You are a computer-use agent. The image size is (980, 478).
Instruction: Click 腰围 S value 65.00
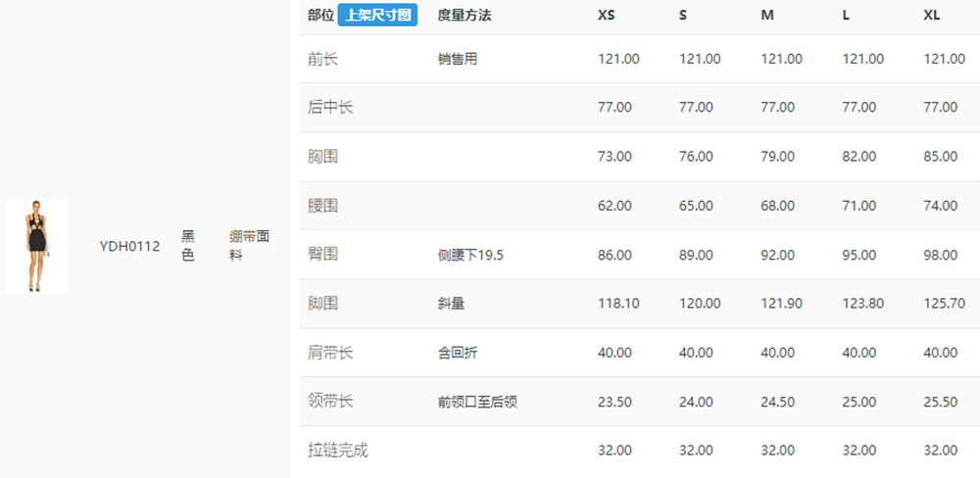pyautogui.click(x=696, y=206)
